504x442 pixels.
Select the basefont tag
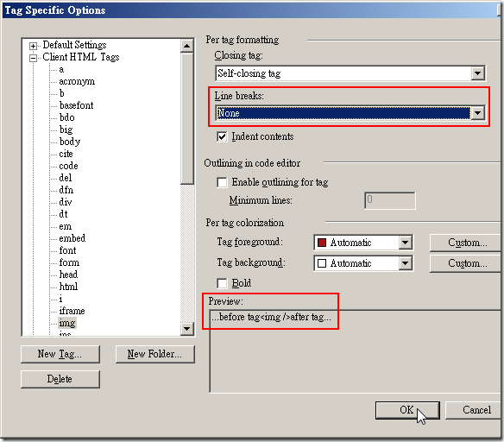tap(76, 105)
